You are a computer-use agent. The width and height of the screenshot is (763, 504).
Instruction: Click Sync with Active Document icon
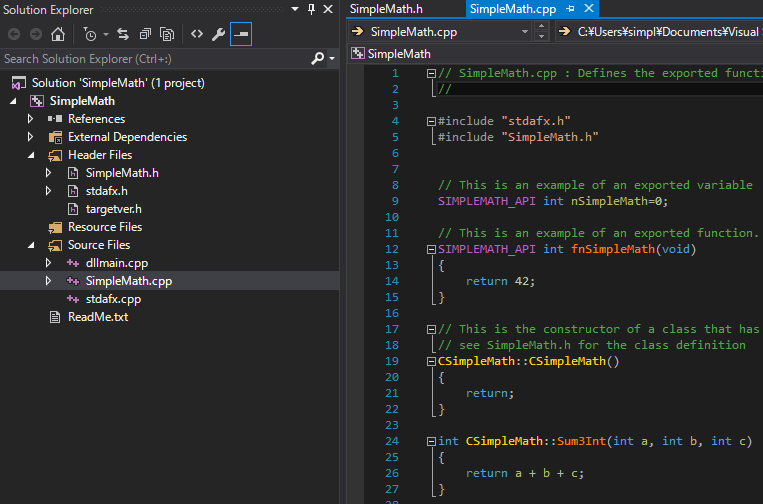click(123, 34)
